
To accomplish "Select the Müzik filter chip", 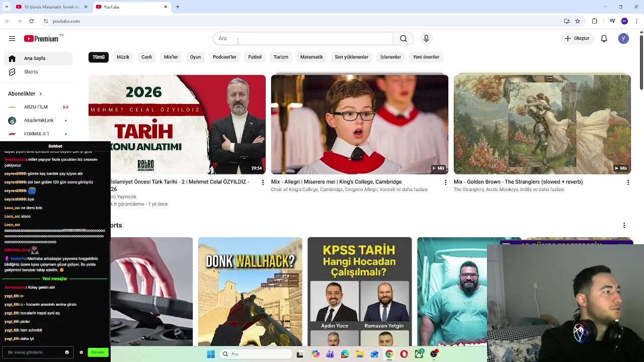I will click(x=123, y=57).
